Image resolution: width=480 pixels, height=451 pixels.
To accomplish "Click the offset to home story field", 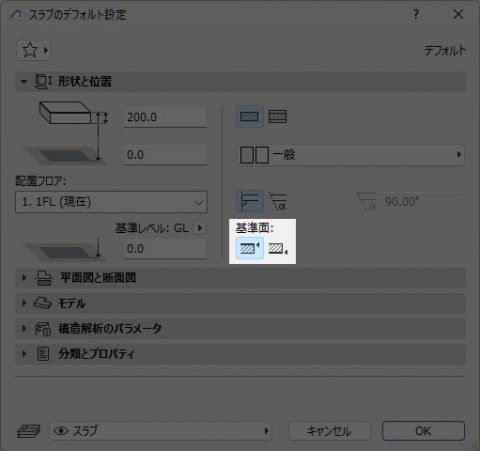I will click(x=165, y=155).
